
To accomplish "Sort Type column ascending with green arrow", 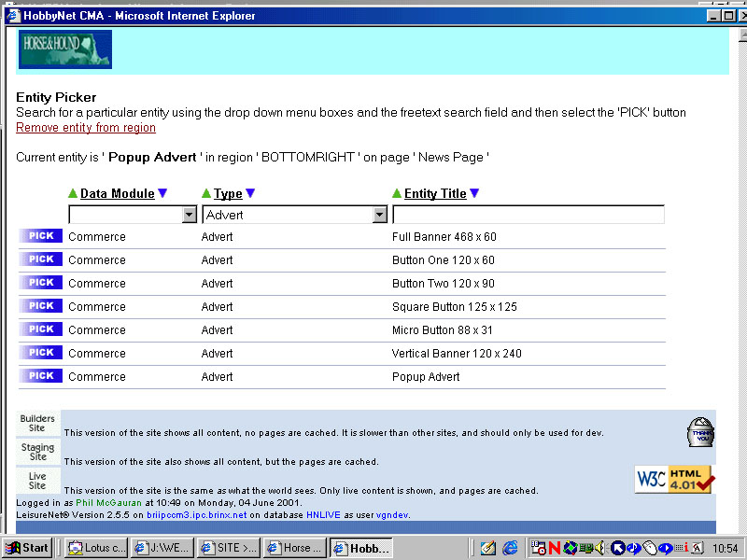I will coord(206,193).
